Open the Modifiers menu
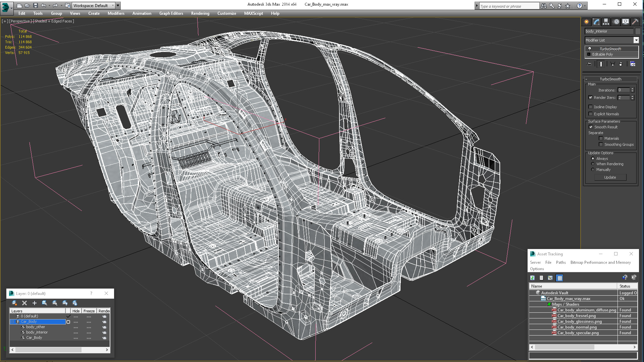 pyautogui.click(x=116, y=13)
